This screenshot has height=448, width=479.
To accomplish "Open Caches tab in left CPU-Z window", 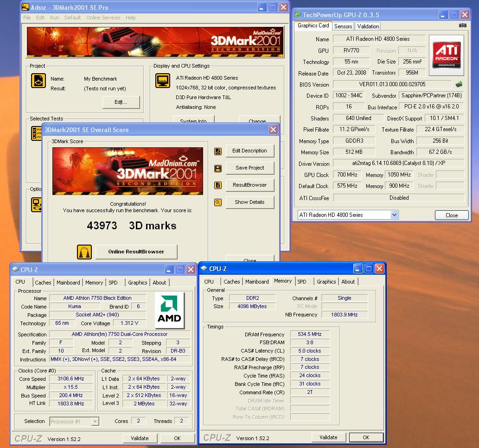I will pyautogui.click(x=43, y=283).
